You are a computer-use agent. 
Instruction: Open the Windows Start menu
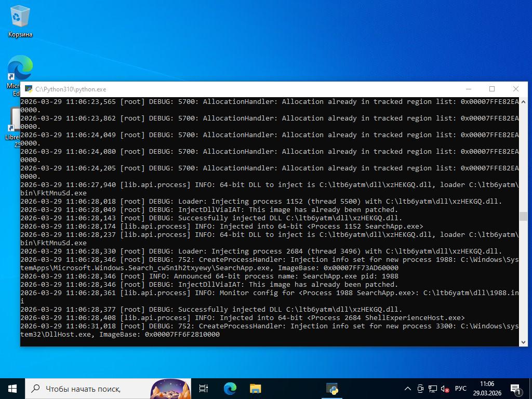[12, 388]
